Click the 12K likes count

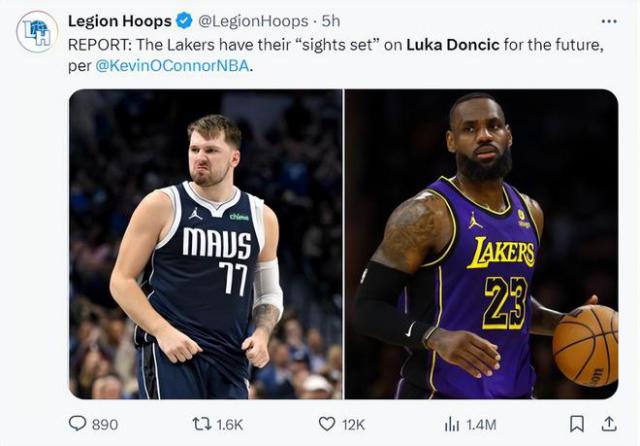pos(353,425)
